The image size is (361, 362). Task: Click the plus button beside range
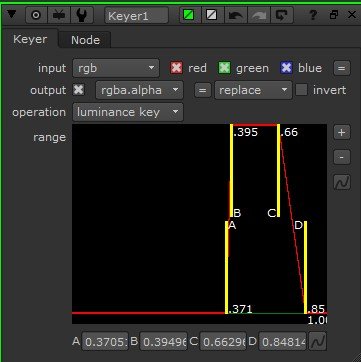point(342,132)
